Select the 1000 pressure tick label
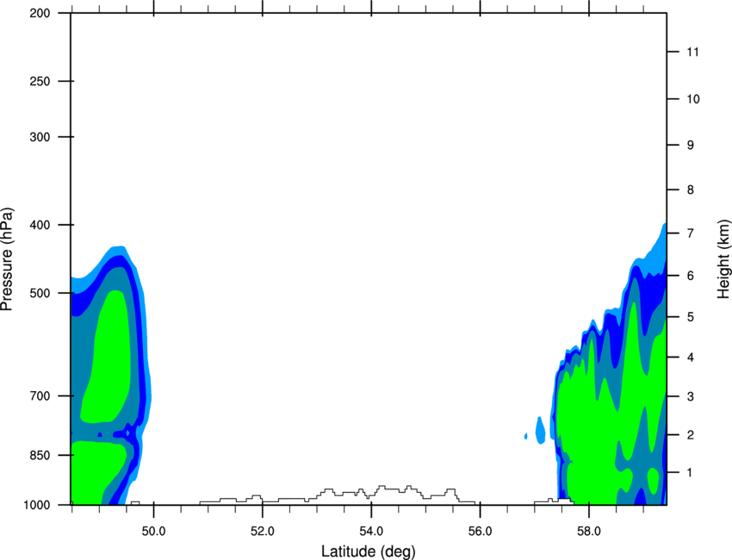This screenshot has width=732, height=560. (37, 505)
